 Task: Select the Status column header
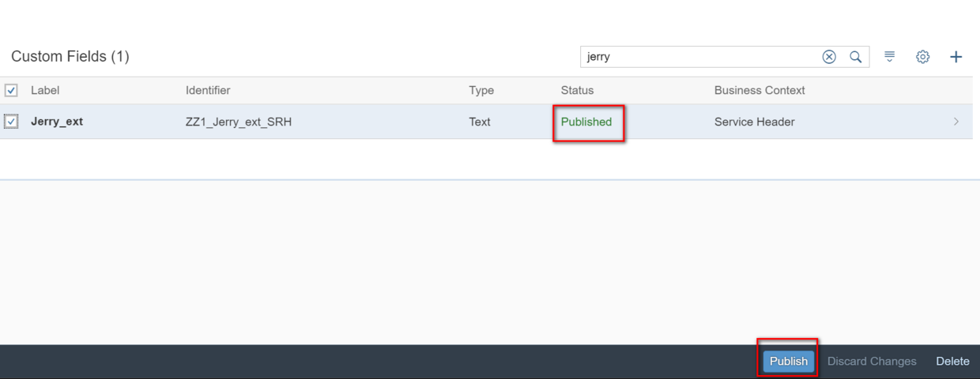pyautogui.click(x=577, y=91)
